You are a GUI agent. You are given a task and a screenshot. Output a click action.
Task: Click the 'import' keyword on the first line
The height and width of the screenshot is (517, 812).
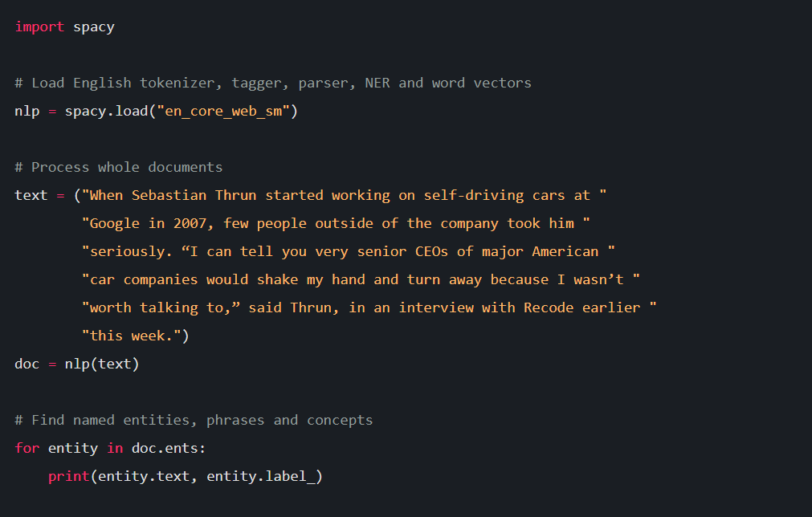[39, 27]
